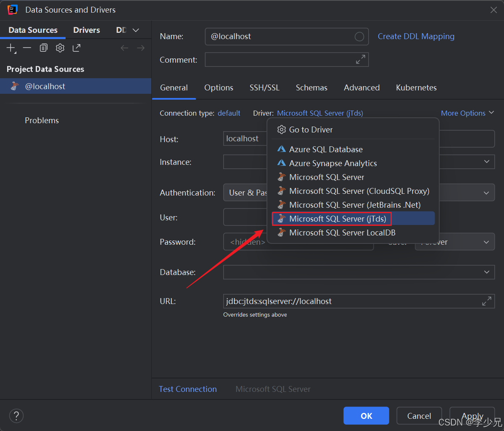Viewport: 504px width, 431px height.
Task: Click Create DDL Mapping link
Action: coord(416,36)
